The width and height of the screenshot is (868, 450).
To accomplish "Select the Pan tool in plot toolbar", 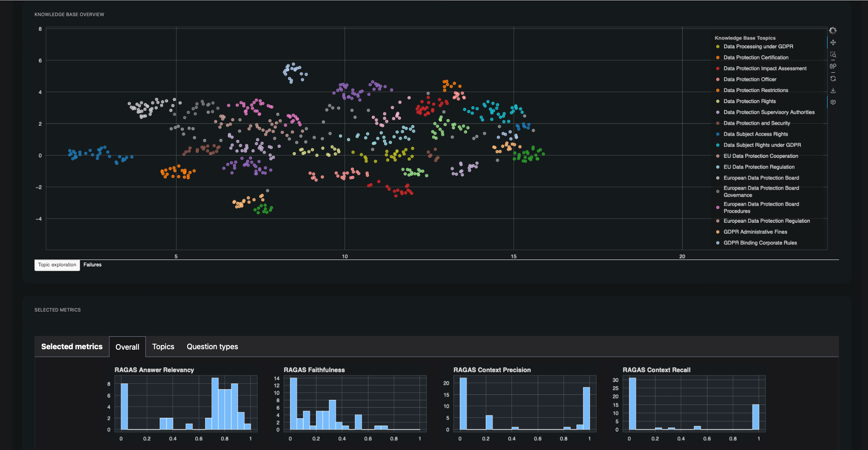I will click(833, 42).
